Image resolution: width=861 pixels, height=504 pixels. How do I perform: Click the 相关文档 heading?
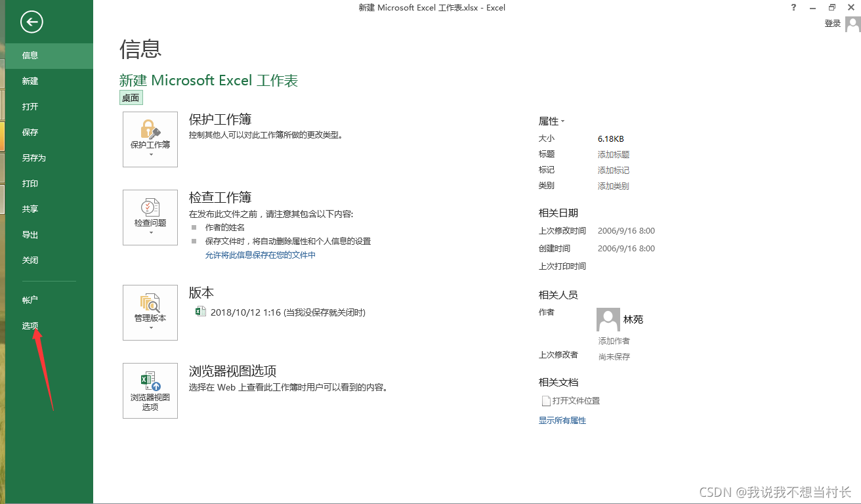(558, 383)
